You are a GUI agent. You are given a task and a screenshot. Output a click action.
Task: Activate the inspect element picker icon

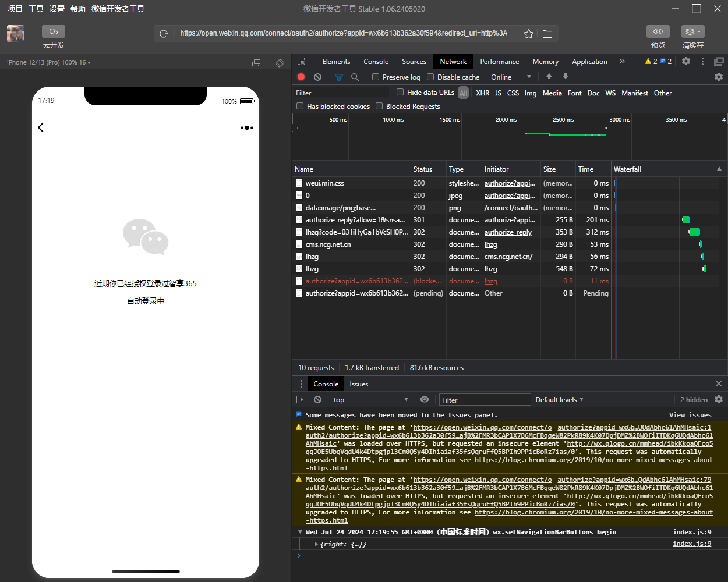pos(301,62)
